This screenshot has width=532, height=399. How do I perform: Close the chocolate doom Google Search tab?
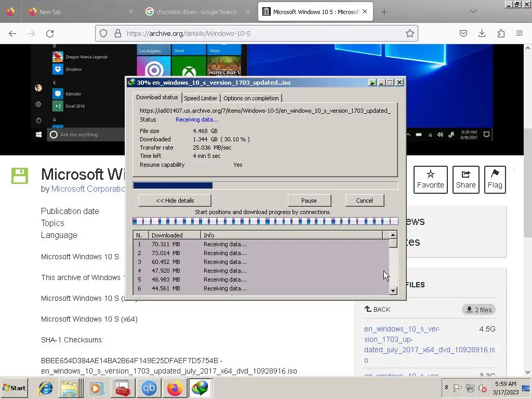248,11
